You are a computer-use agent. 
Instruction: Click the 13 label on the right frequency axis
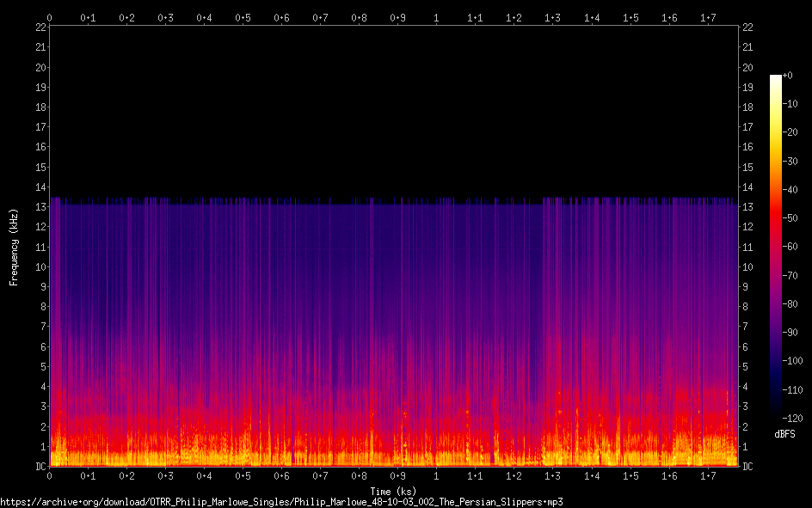click(x=747, y=207)
